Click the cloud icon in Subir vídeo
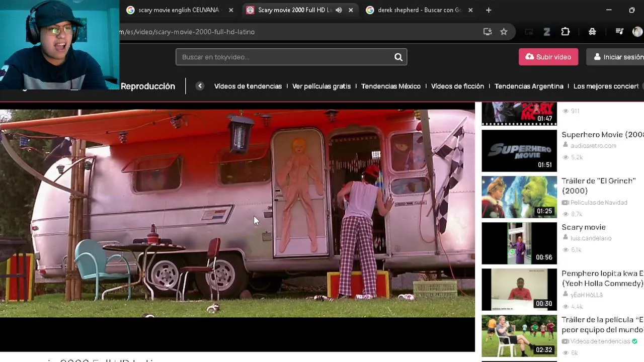 click(x=529, y=57)
